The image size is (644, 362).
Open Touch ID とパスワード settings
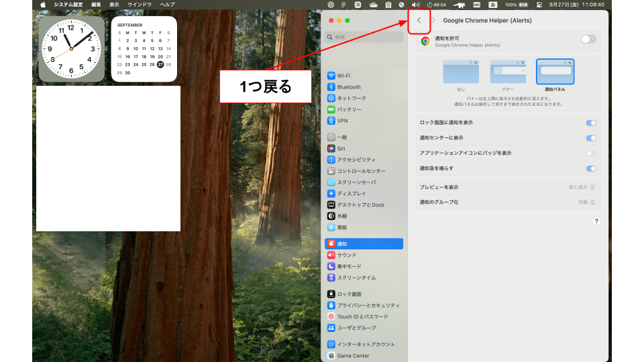[x=362, y=316]
